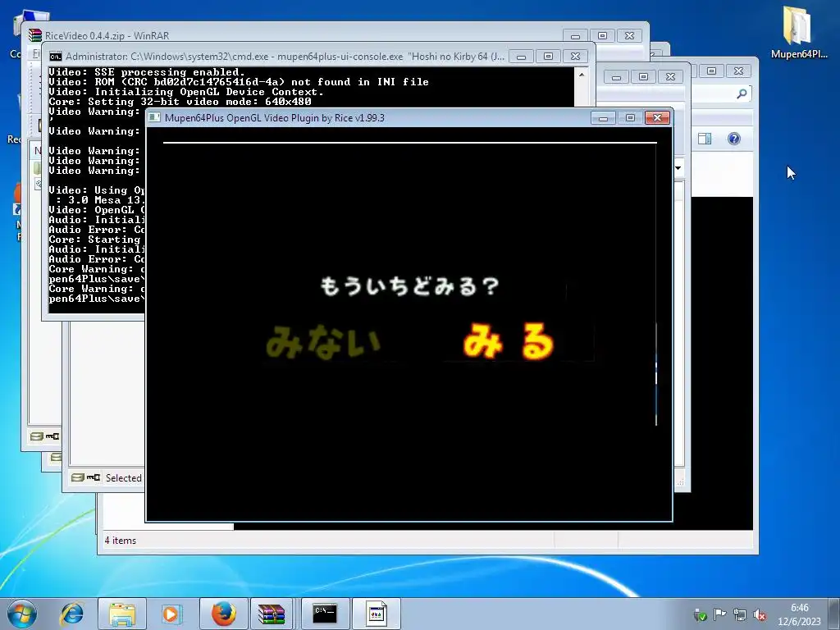Select the Mupen64Pl... folder on the desktop
The height and width of the screenshot is (630, 840).
[799, 32]
